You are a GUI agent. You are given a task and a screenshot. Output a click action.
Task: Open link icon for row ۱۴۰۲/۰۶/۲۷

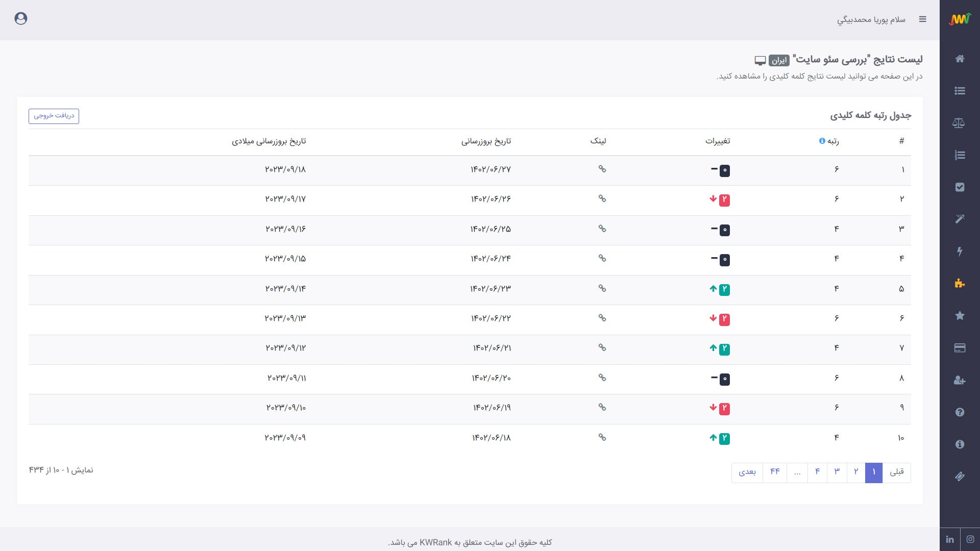pyautogui.click(x=602, y=169)
